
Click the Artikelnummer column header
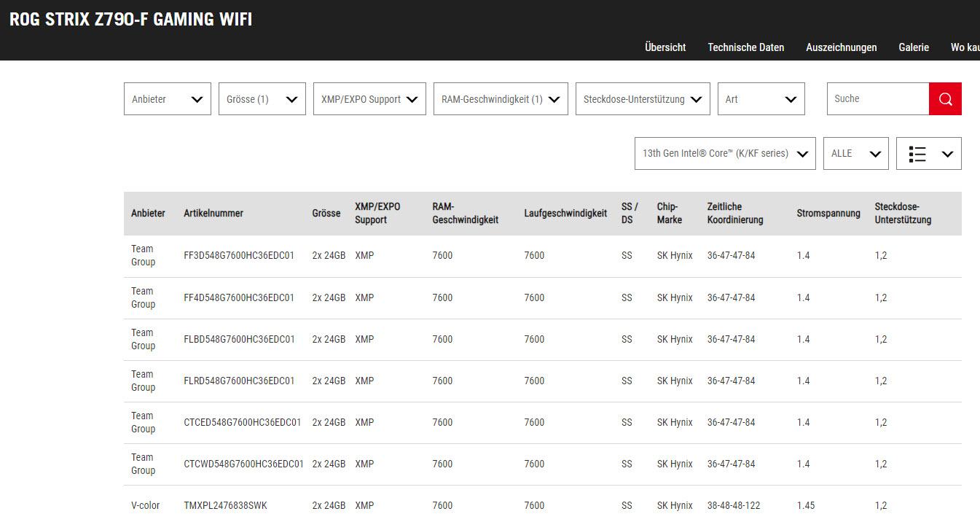pos(213,214)
